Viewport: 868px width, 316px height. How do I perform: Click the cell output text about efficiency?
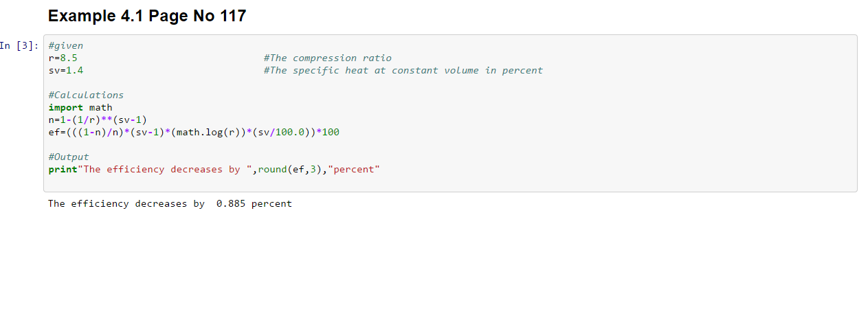coord(170,204)
